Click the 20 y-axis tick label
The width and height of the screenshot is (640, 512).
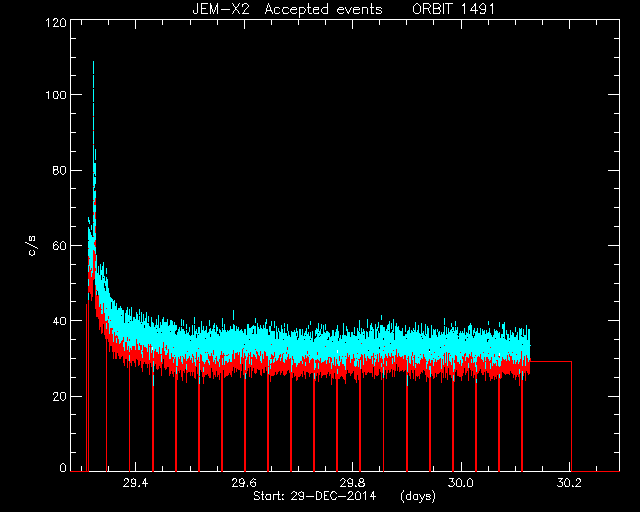click(59, 396)
